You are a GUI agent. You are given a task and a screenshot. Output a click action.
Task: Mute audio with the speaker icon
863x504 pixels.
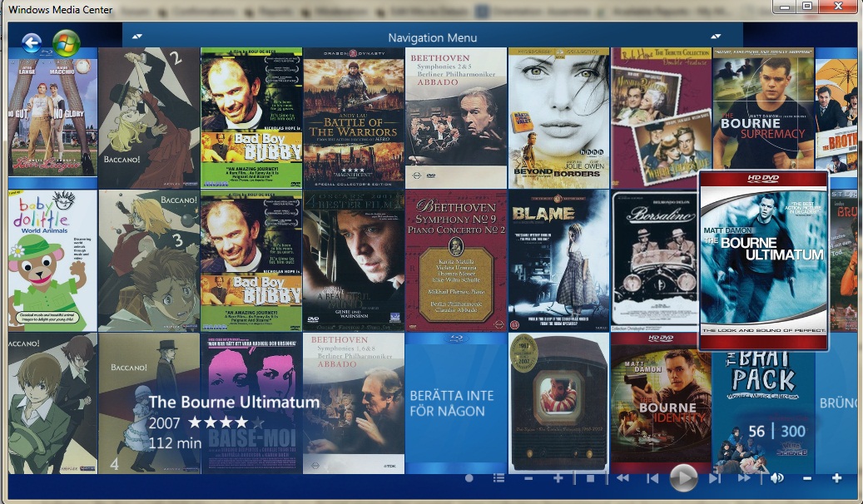(776, 478)
